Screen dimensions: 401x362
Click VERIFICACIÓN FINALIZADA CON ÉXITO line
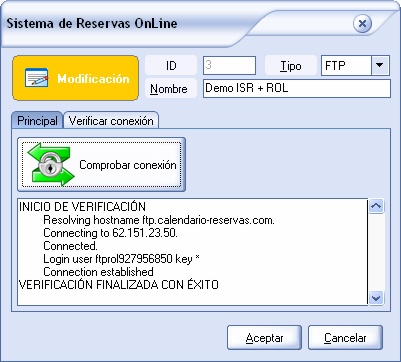[x=119, y=285]
